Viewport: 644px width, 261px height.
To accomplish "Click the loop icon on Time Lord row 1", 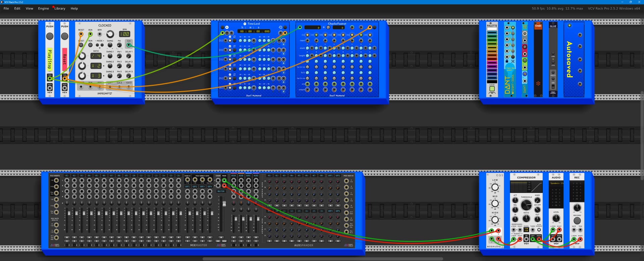I will click(234, 37).
